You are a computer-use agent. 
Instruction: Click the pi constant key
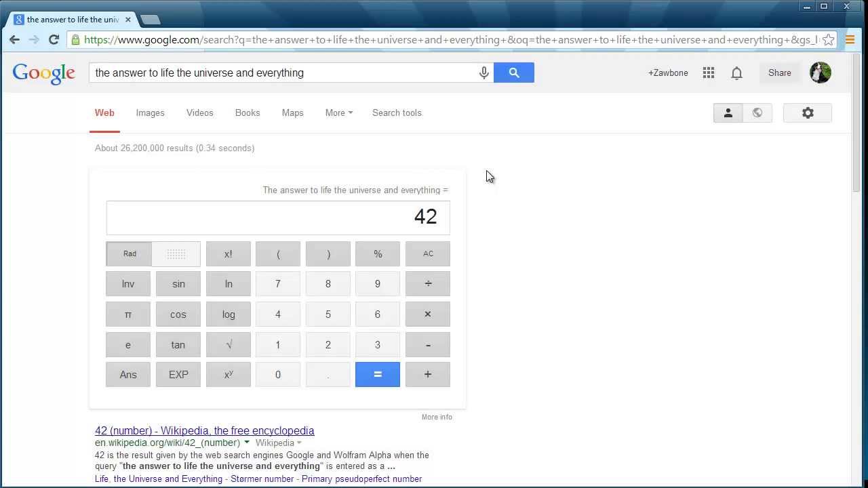[x=128, y=314]
